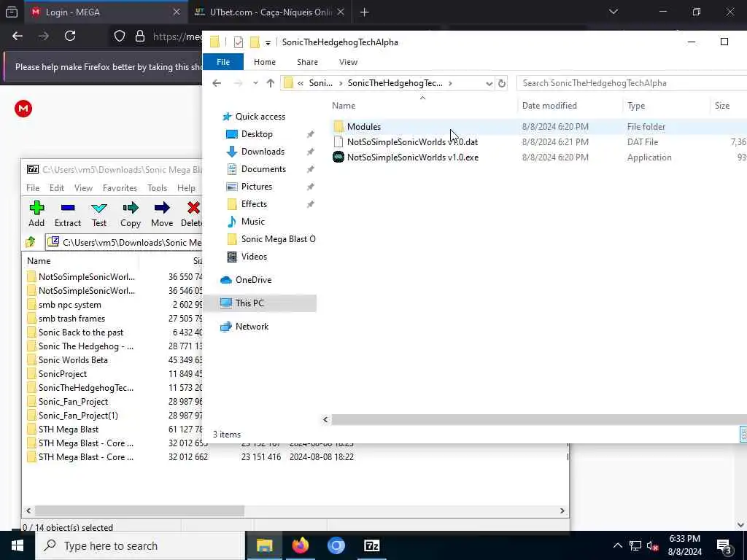The image size is (747, 560).
Task: Select the NotSoSimpleSonicWorlds v1.0.exe application
Action: (x=413, y=157)
